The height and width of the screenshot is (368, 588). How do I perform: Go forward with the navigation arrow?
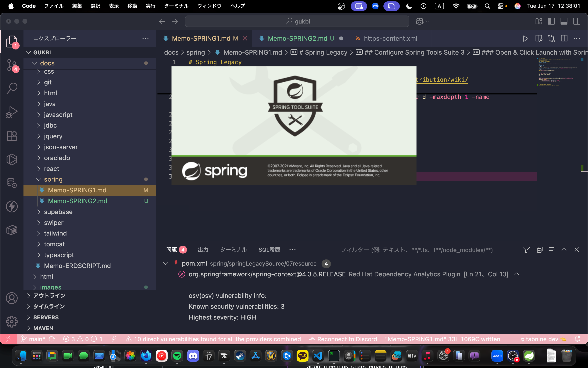pyautogui.click(x=175, y=21)
